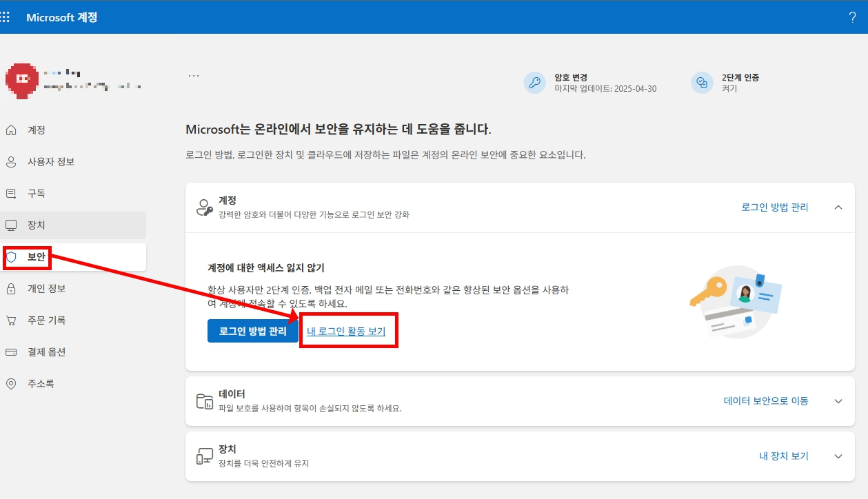Click the 마지막 업데이트: 2025-04-30 text
Screen dimensions: 868x499
(605, 89)
